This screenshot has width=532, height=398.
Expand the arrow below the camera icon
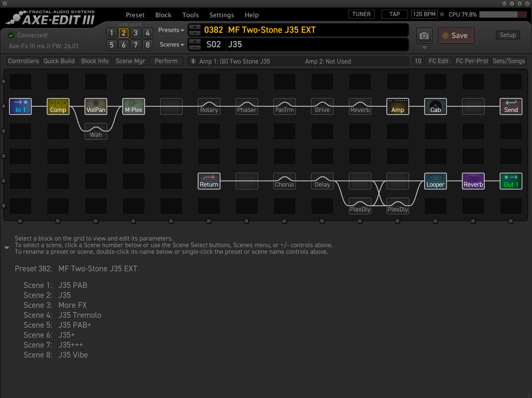[424, 47]
